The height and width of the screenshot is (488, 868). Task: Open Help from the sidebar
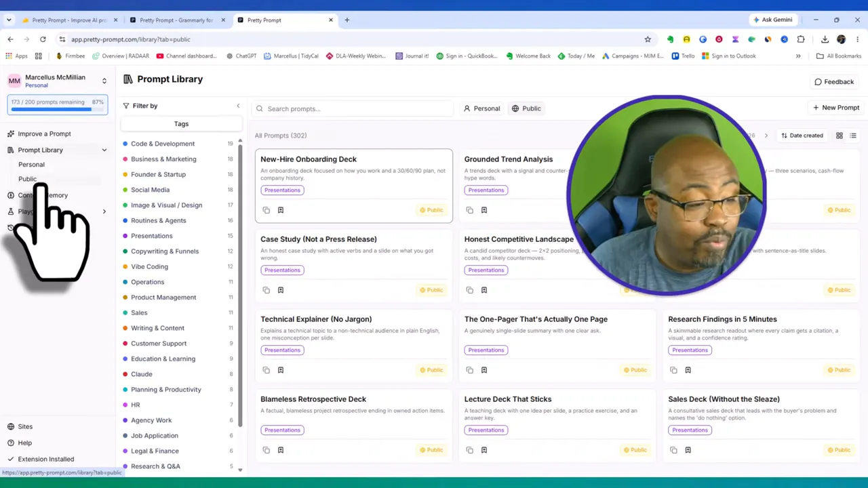pyautogui.click(x=24, y=443)
